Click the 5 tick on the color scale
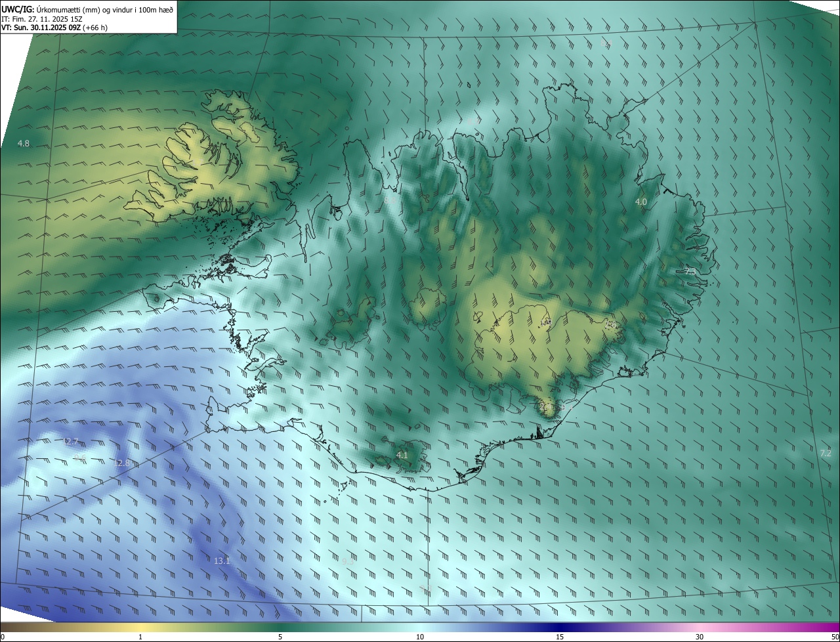Viewport: 840px width, 642px height. [280, 637]
